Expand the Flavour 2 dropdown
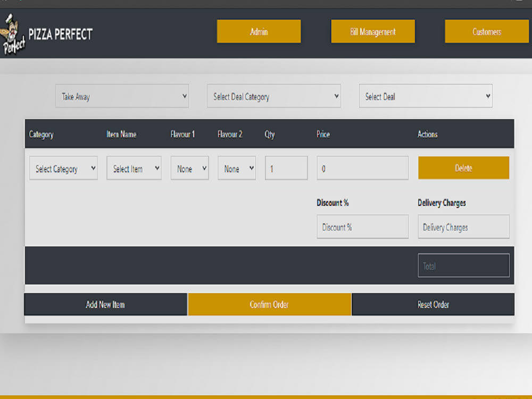This screenshot has height=399, width=532. point(237,168)
